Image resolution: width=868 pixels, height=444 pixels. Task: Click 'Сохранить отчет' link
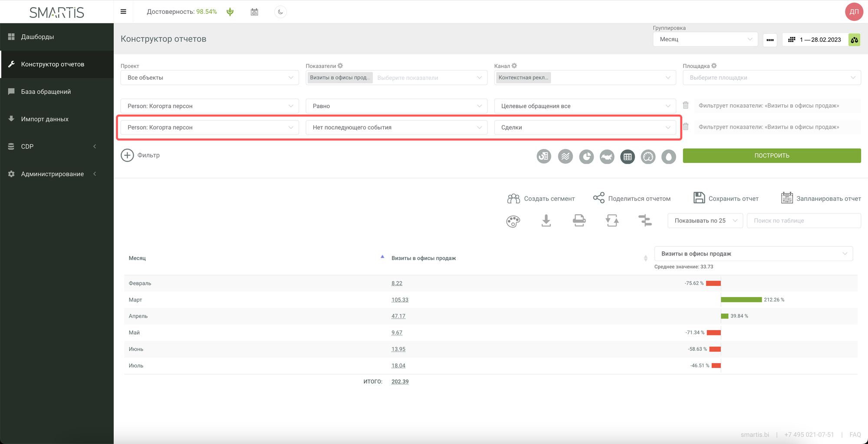[726, 199]
